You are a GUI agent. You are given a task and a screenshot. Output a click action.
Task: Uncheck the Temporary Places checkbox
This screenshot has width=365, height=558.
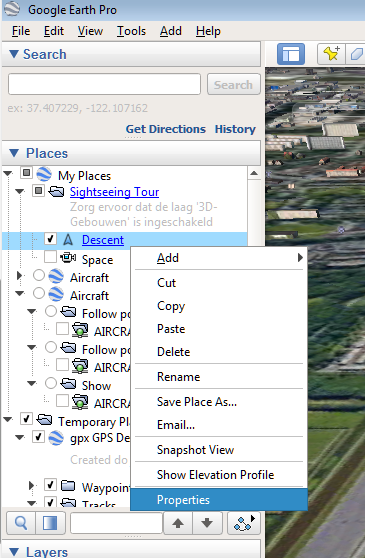click(x=26, y=419)
